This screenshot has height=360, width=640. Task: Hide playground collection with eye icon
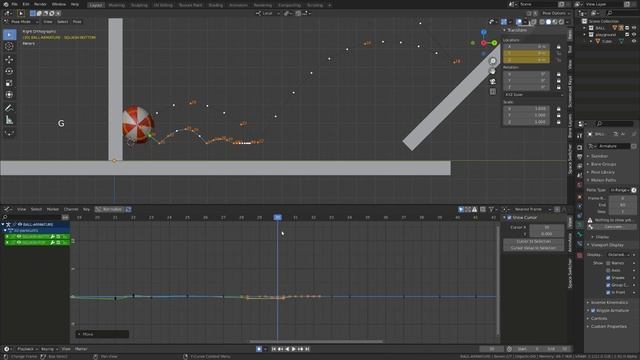634,35
